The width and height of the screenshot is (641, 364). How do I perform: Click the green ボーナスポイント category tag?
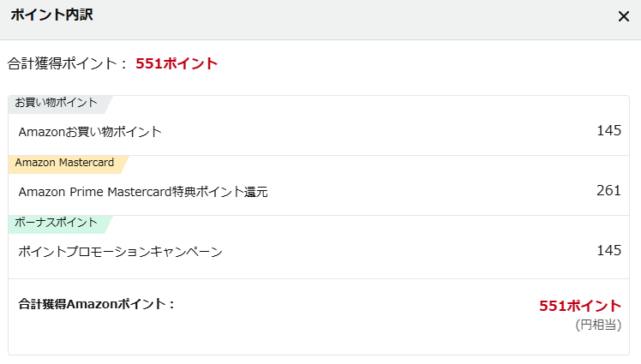pos(56,224)
